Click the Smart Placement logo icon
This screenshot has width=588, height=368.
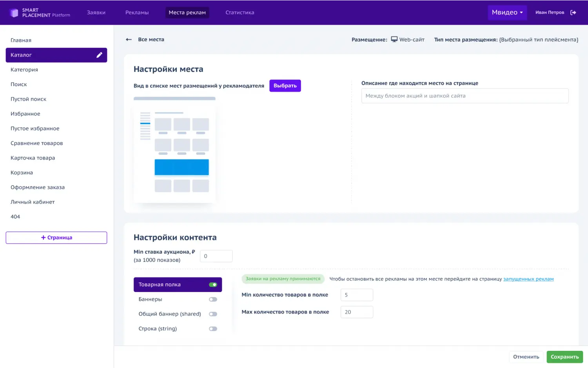click(x=14, y=13)
